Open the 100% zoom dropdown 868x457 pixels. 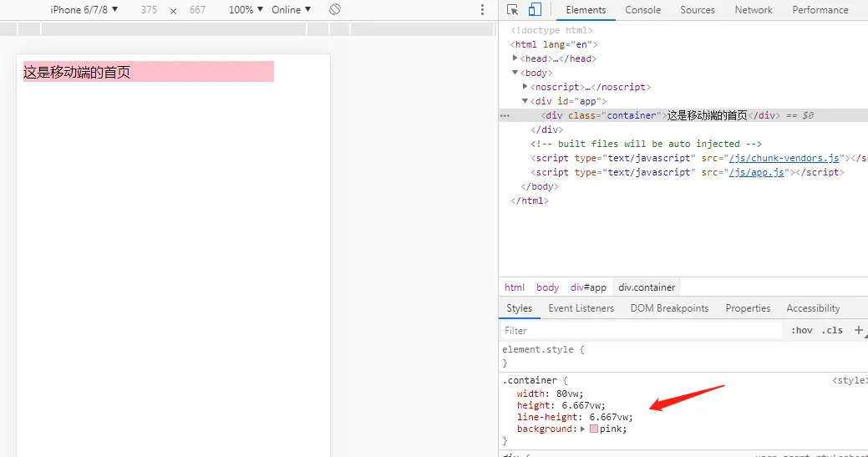(x=246, y=9)
